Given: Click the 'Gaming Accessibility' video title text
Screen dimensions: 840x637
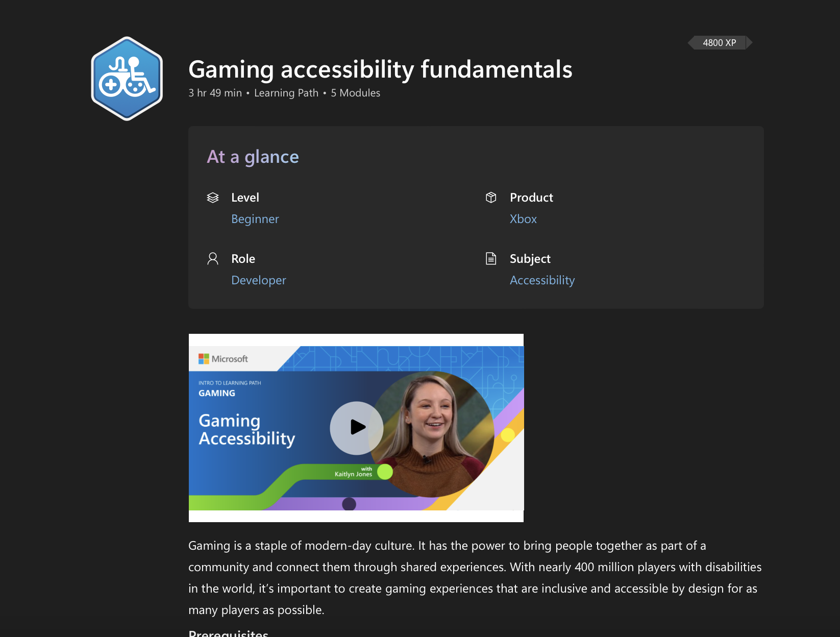Looking at the screenshot, I should pos(247,430).
